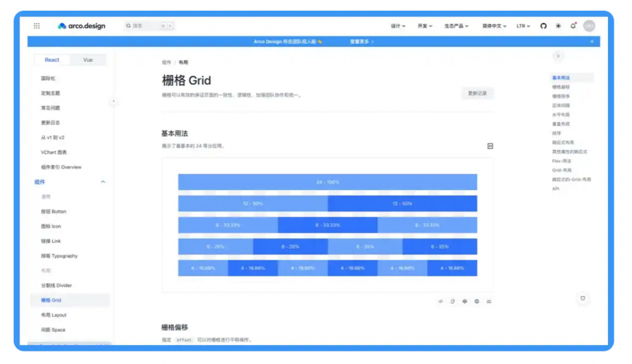
Task: Open the apps grid menu icon
Action: [x=37, y=26]
